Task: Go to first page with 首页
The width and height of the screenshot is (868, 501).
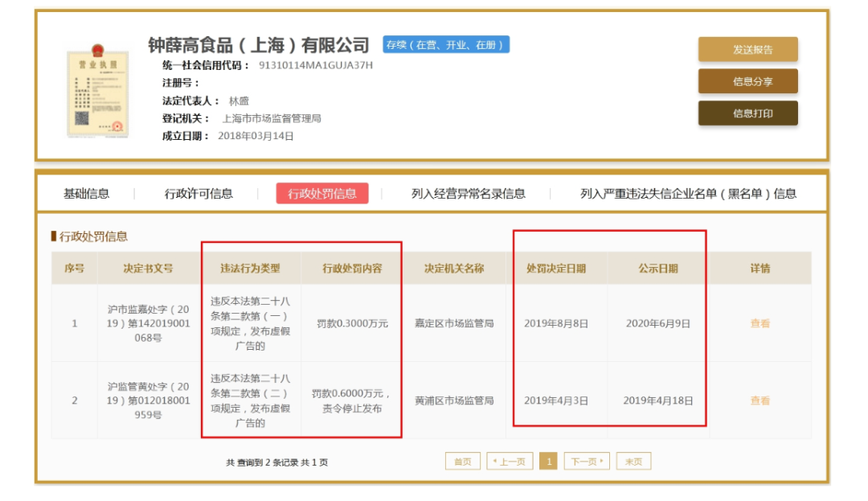Action: (462, 462)
